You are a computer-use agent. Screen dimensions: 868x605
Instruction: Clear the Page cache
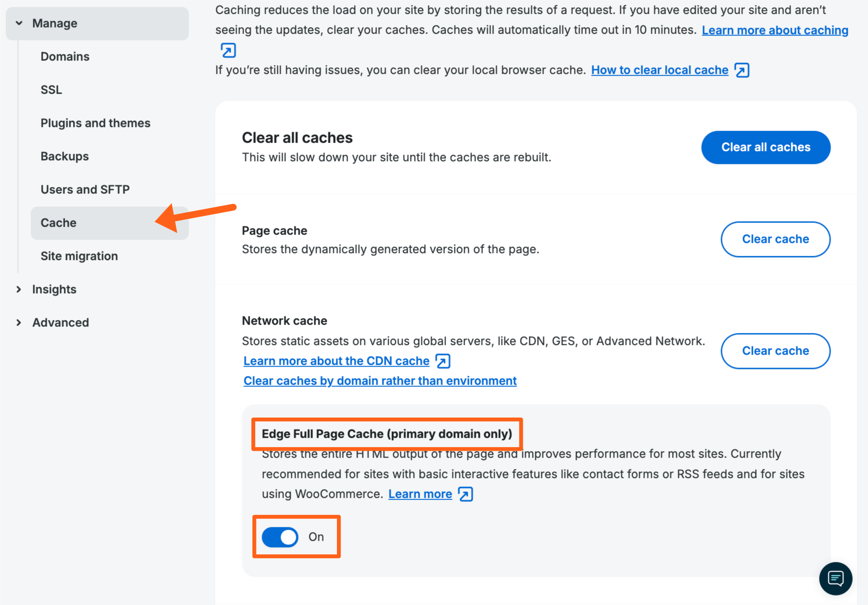pyautogui.click(x=776, y=239)
